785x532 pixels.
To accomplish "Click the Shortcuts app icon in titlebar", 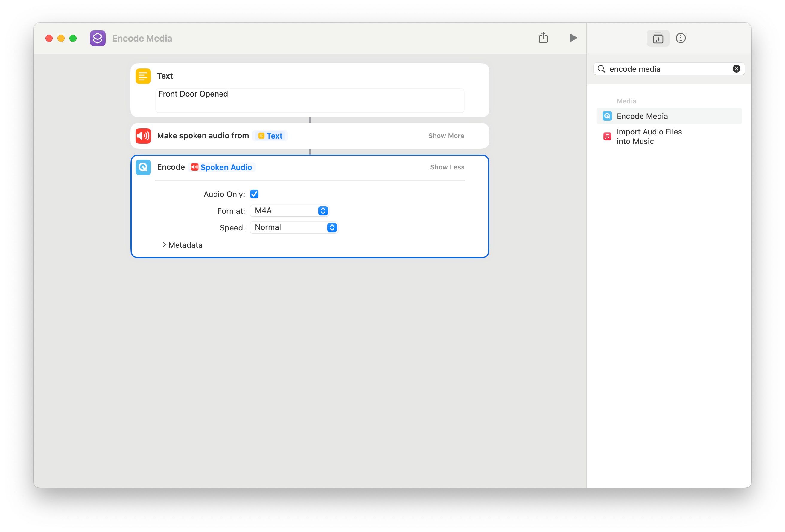I will [x=98, y=38].
